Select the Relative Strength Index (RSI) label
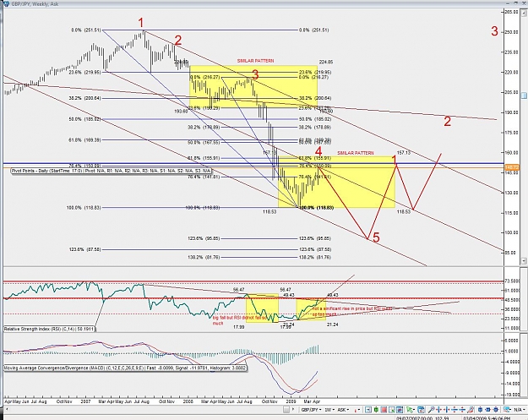Screen dimensions: 528x420 [49, 329]
